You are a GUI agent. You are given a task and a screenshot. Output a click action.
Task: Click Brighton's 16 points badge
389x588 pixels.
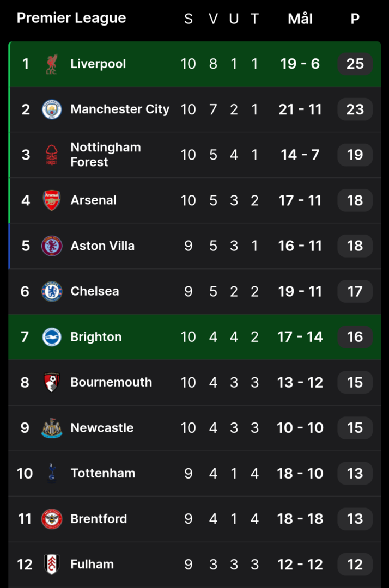pyautogui.click(x=355, y=337)
